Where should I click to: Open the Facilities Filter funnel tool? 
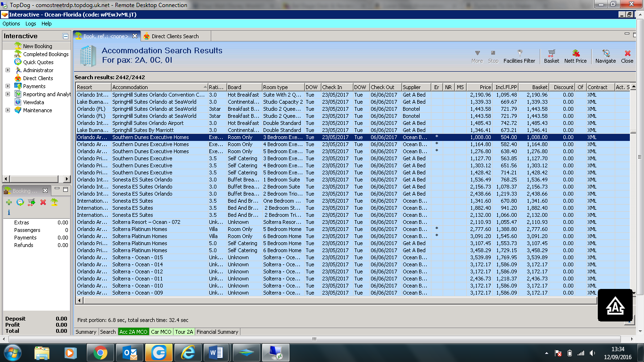click(519, 57)
